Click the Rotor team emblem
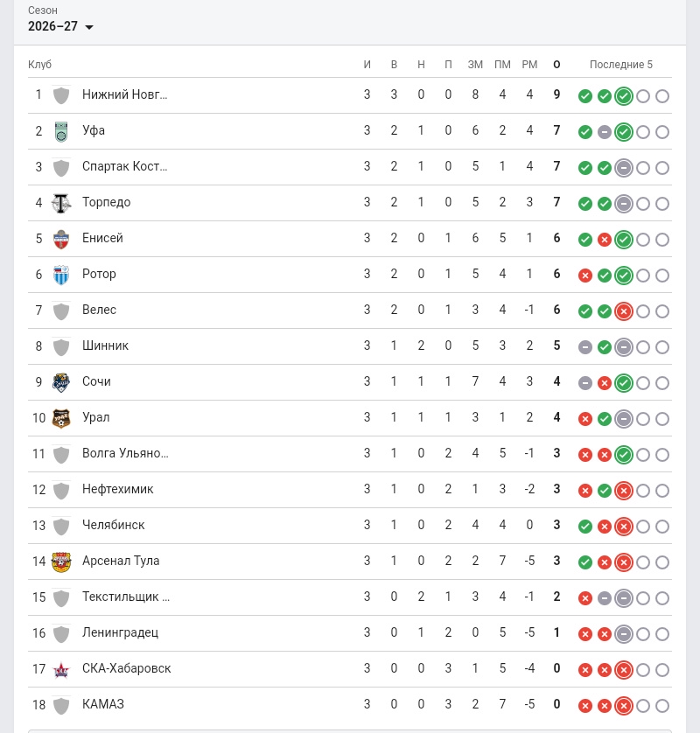 click(x=61, y=275)
